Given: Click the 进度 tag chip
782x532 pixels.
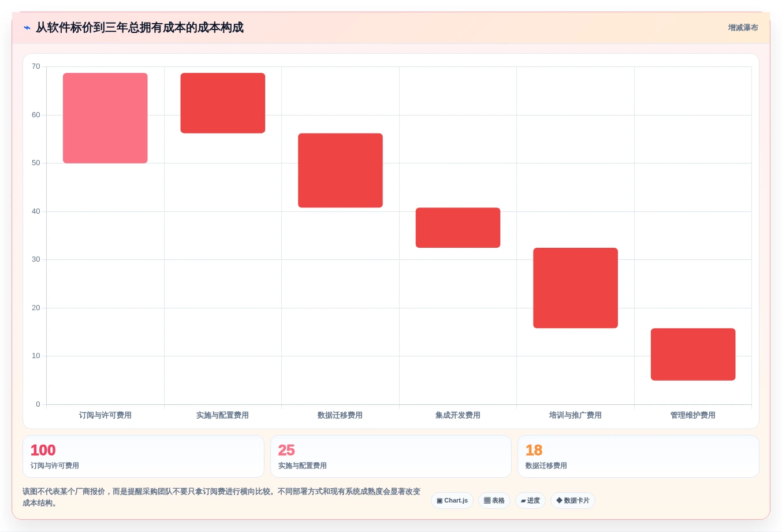Looking at the screenshot, I should click(530, 501).
